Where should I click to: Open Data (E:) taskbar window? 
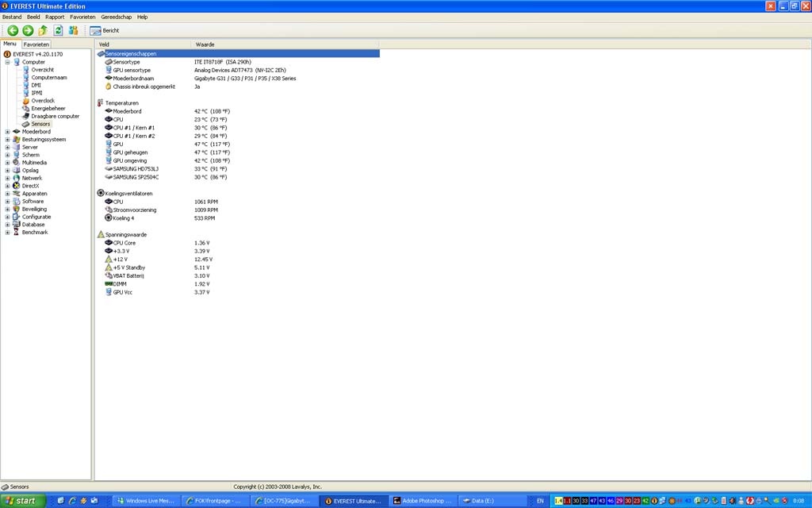tap(492, 501)
